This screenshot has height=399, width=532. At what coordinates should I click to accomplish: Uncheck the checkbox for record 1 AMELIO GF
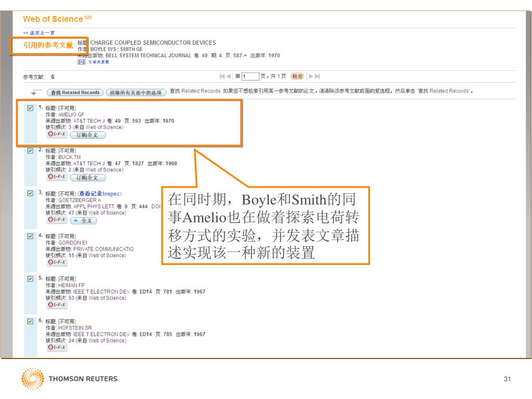pos(30,108)
